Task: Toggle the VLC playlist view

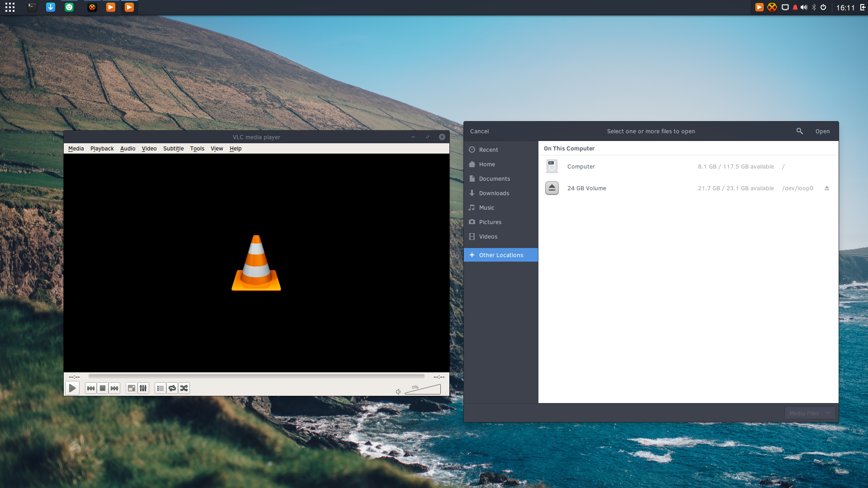Action: (160, 388)
